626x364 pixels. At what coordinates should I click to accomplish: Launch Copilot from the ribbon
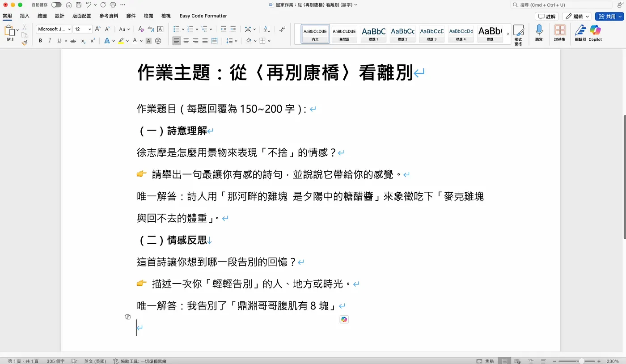[595, 33]
